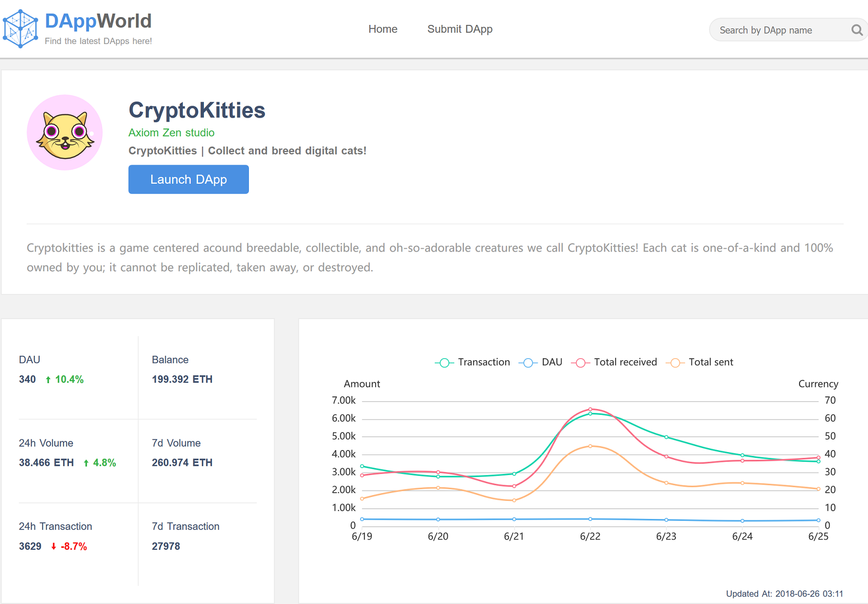Screen dimensions: 868x604
Task: Click the CryptoKitties cat avatar
Action: pos(65,132)
